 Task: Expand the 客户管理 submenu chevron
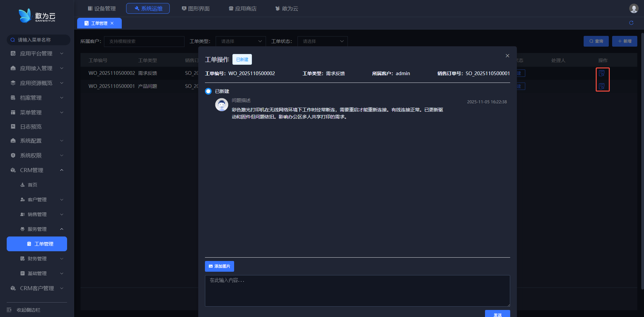pos(62,200)
